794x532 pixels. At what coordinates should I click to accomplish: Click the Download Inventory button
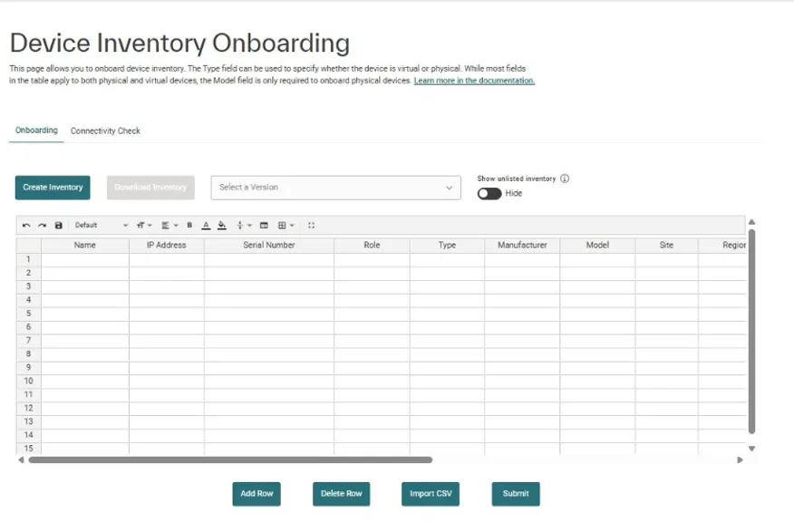[x=150, y=188]
